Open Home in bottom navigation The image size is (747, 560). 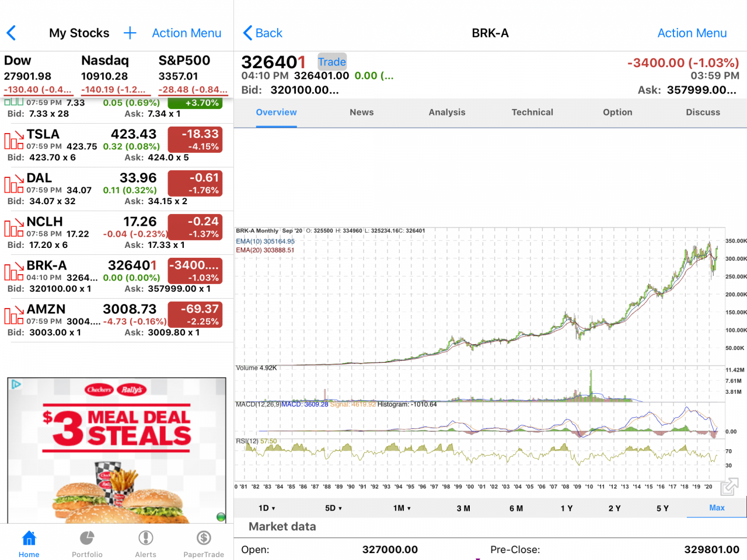coord(29,544)
